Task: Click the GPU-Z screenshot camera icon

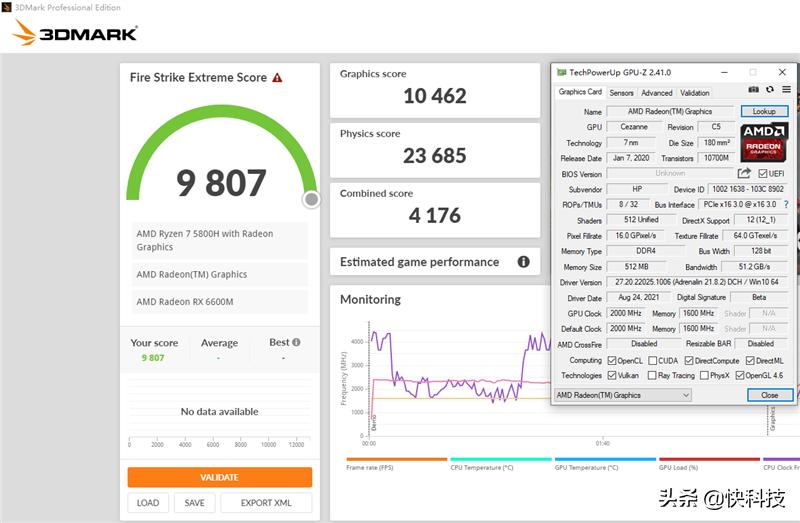Action: pyautogui.click(x=754, y=91)
